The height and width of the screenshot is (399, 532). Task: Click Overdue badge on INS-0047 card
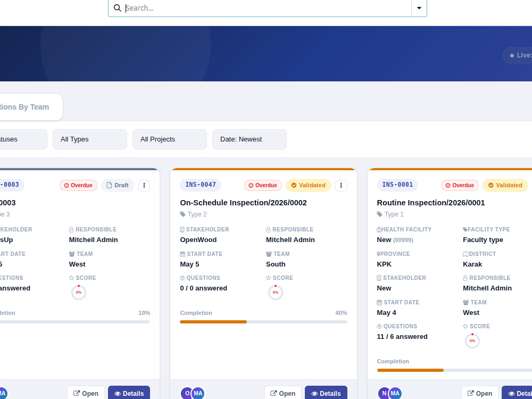tap(263, 185)
